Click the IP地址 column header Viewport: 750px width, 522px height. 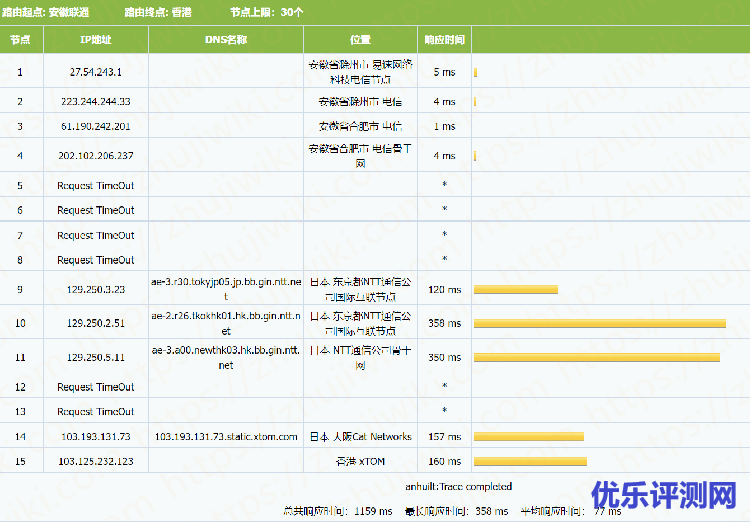pyautogui.click(x=95, y=40)
